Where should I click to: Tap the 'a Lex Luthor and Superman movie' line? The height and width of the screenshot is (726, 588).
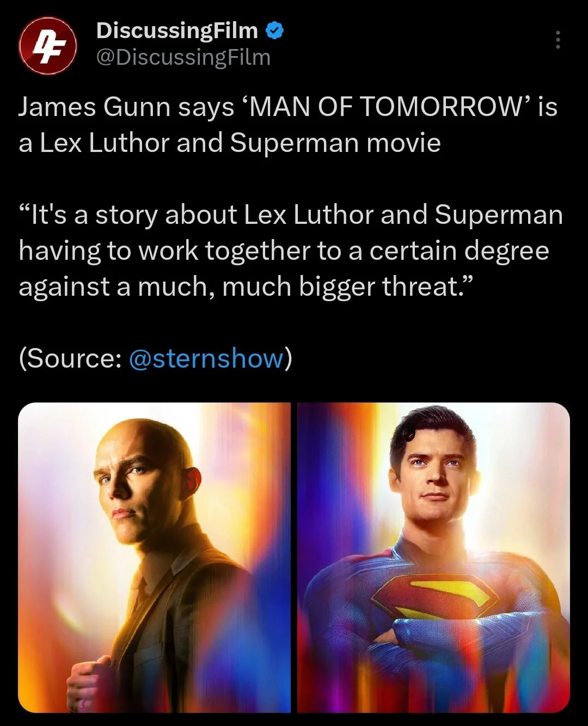tap(230, 143)
